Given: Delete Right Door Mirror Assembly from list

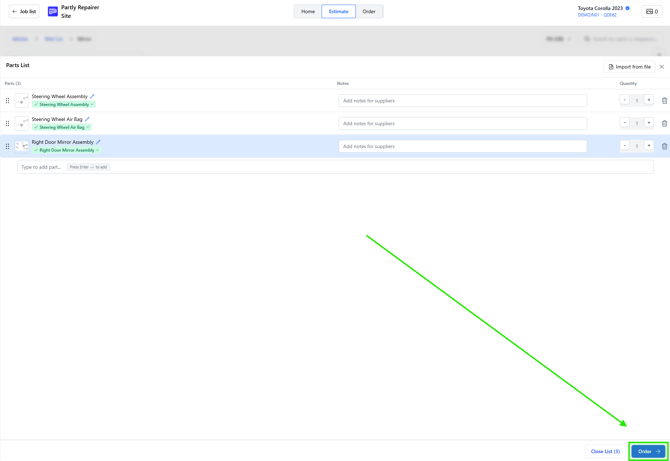Looking at the screenshot, I should pyautogui.click(x=664, y=146).
